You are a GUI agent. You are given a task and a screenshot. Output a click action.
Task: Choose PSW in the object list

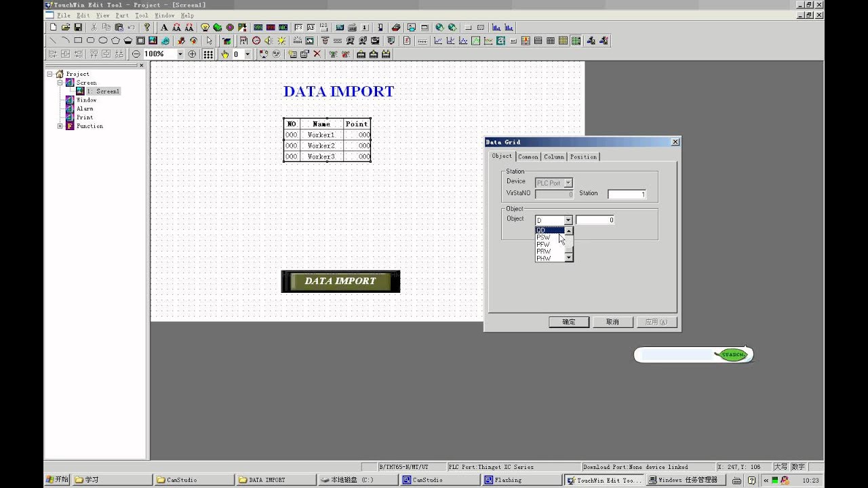coord(550,237)
